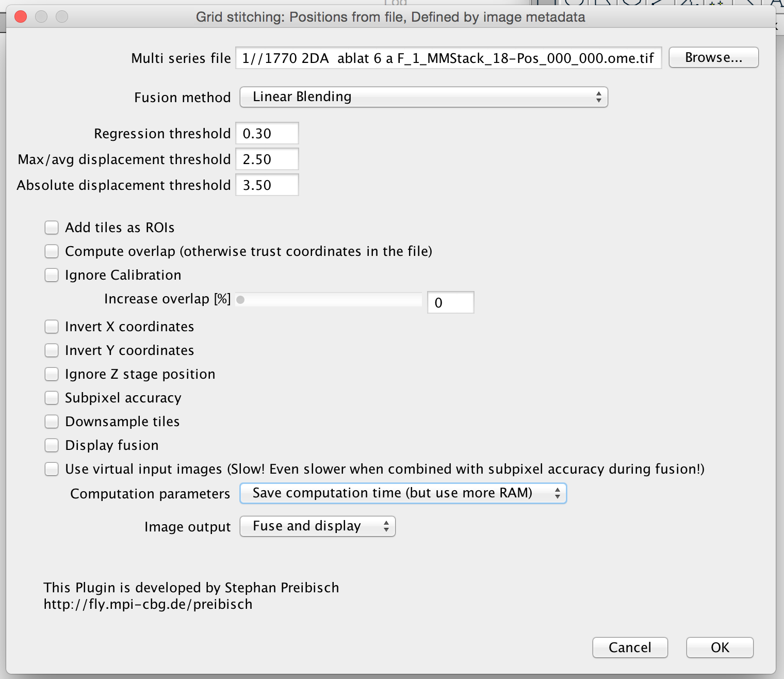This screenshot has height=679, width=784.
Task: Toggle the Ignore Calibration checkbox
Action: 52,275
